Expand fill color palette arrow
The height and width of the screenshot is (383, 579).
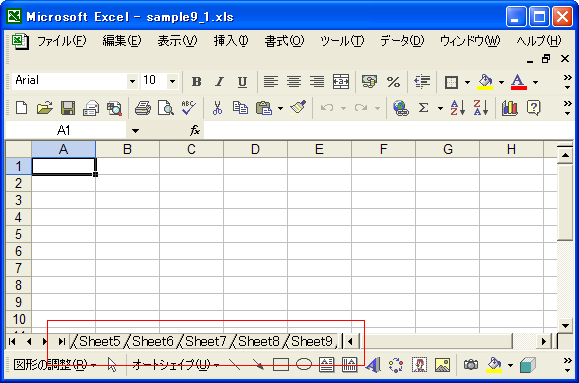[x=501, y=82]
